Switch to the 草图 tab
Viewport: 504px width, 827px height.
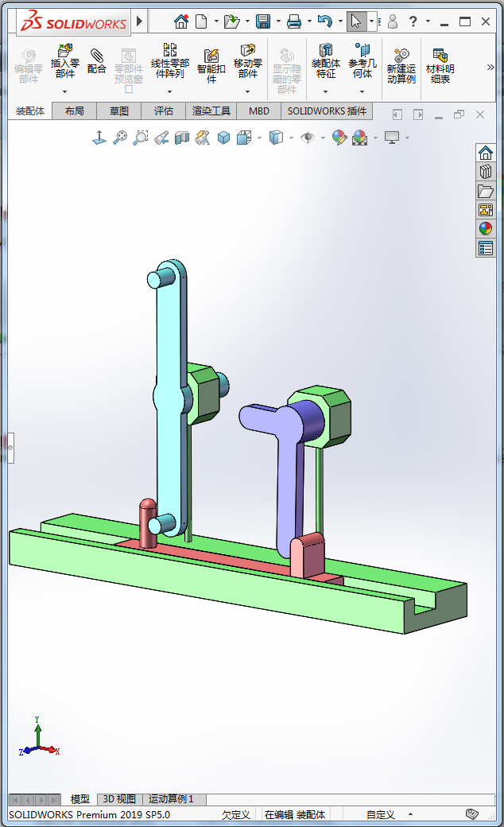tap(119, 111)
